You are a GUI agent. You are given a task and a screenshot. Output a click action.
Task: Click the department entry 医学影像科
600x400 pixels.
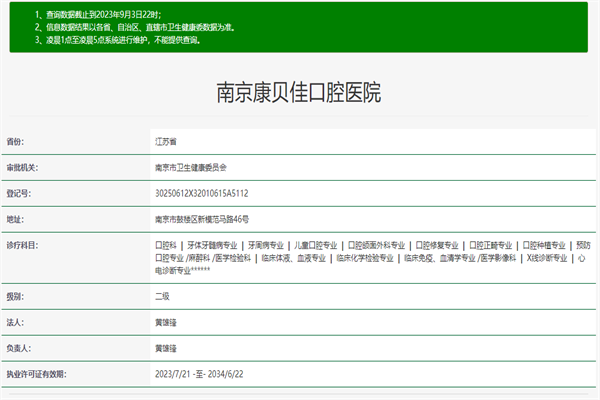[498, 258]
